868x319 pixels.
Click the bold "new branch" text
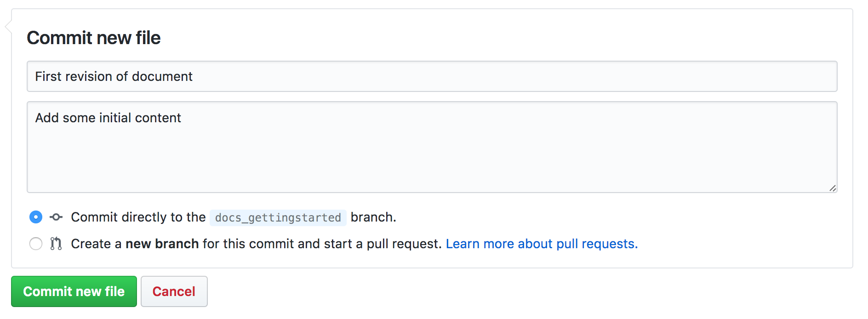coord(162,244)
